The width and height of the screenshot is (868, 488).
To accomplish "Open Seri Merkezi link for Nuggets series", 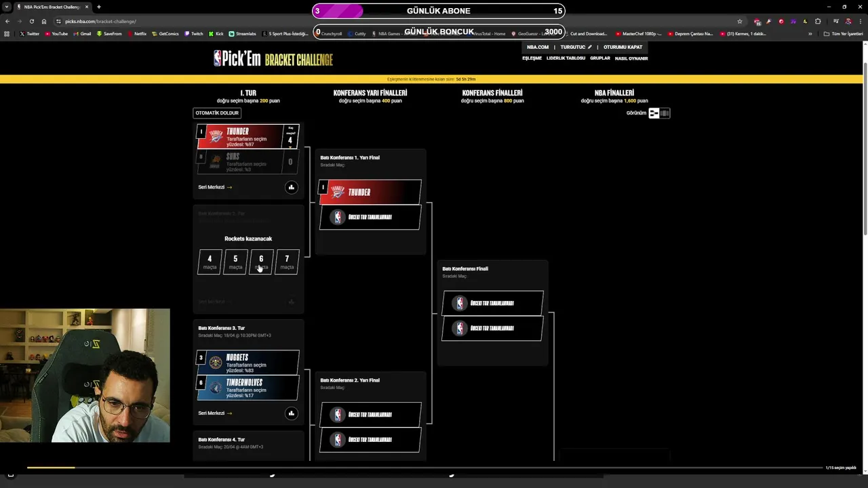I will point(215,413).
